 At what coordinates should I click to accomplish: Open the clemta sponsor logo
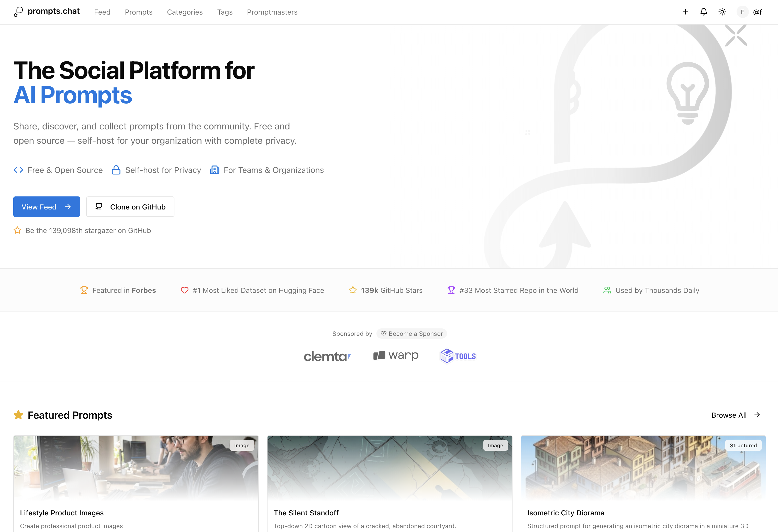327,356
